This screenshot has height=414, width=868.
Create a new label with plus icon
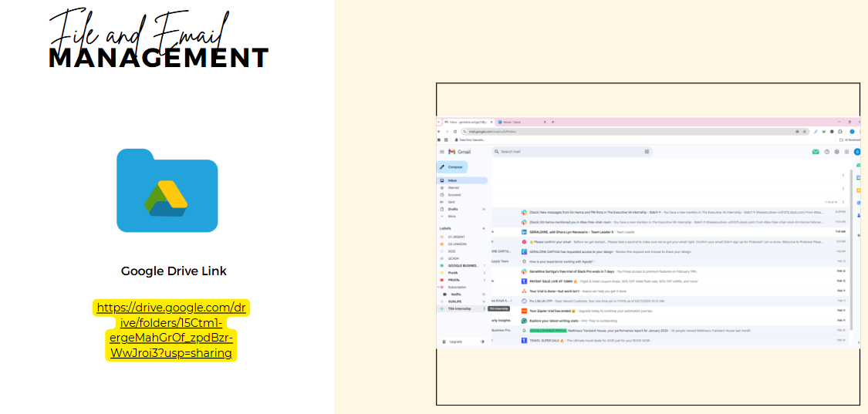pos(484,228)
